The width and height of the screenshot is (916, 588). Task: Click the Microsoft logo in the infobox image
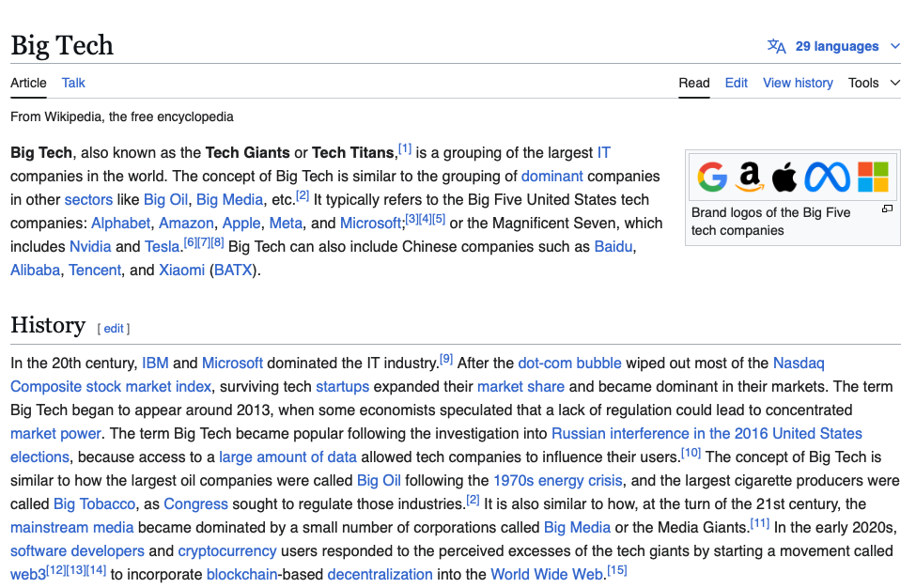click(x=873, y=177)
